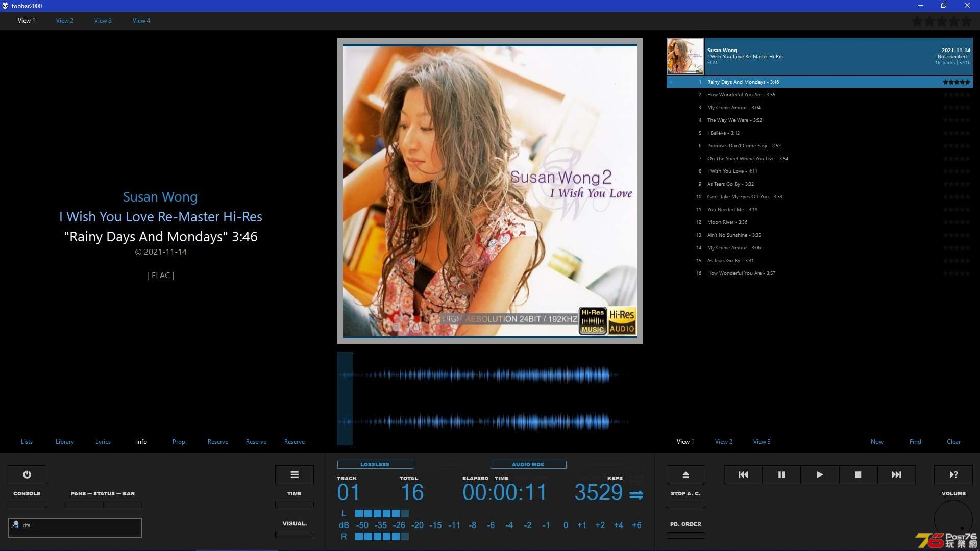Stop playback
The image size is (980, 551).
tap(858, 474)
